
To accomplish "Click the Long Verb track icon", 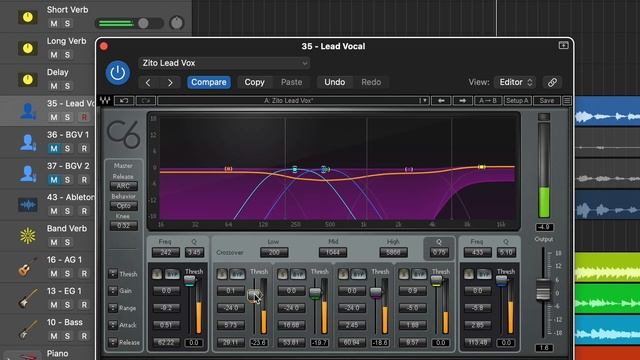I will coord(28,48).
